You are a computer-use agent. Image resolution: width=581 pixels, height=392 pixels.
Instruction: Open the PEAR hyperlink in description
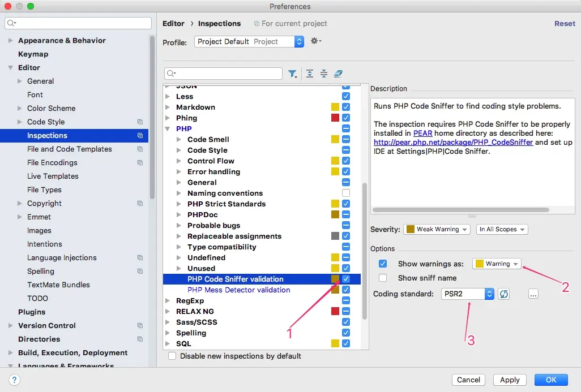tap(423, 133)
